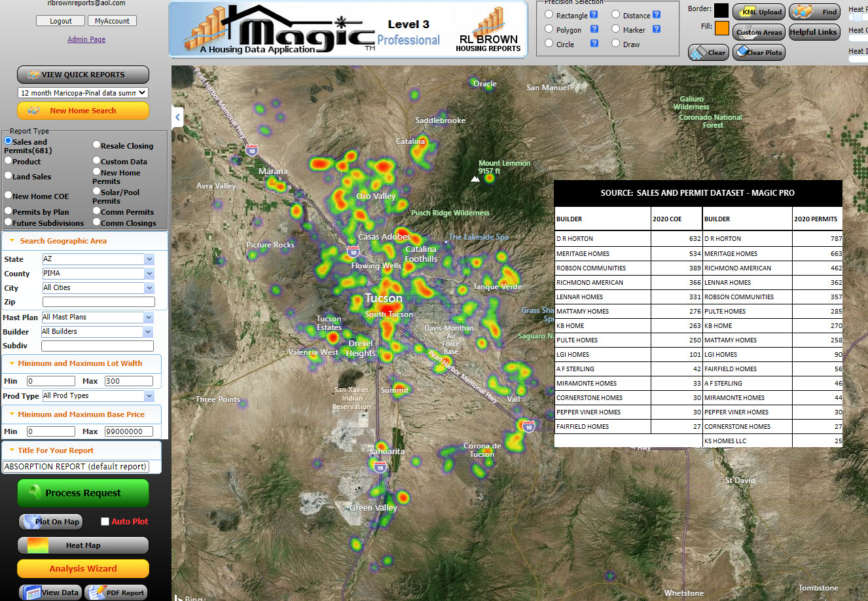Open MyAccount

pos(112,21)
